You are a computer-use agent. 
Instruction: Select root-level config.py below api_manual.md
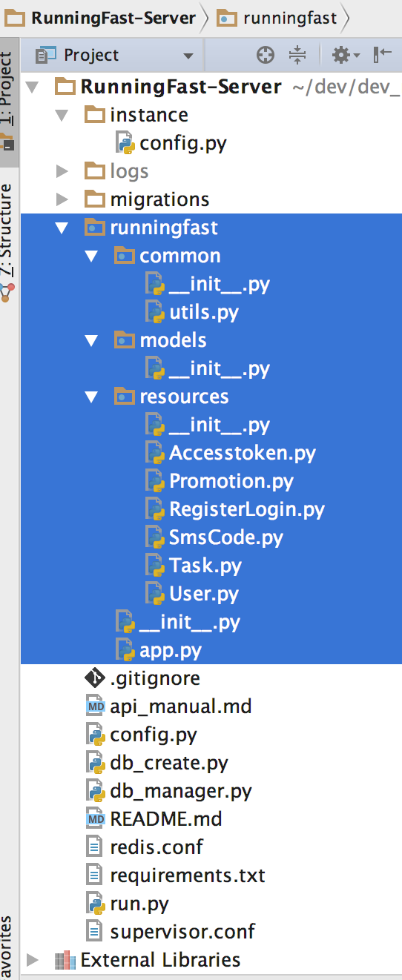point(154,735)
